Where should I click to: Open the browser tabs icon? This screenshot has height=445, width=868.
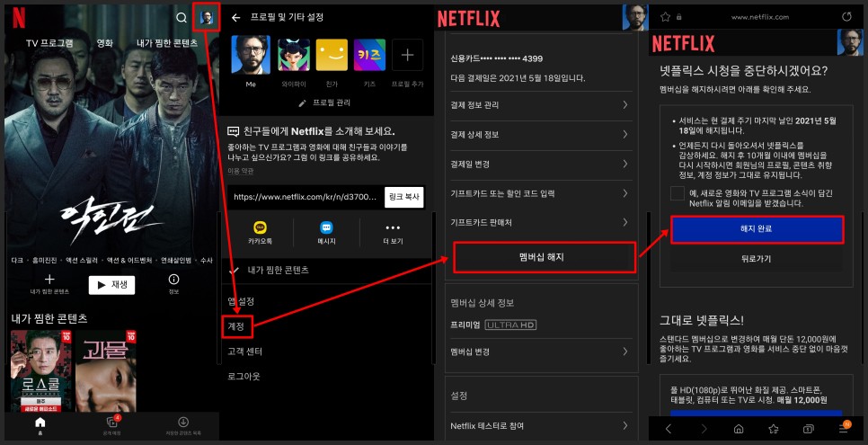point(808,429)
